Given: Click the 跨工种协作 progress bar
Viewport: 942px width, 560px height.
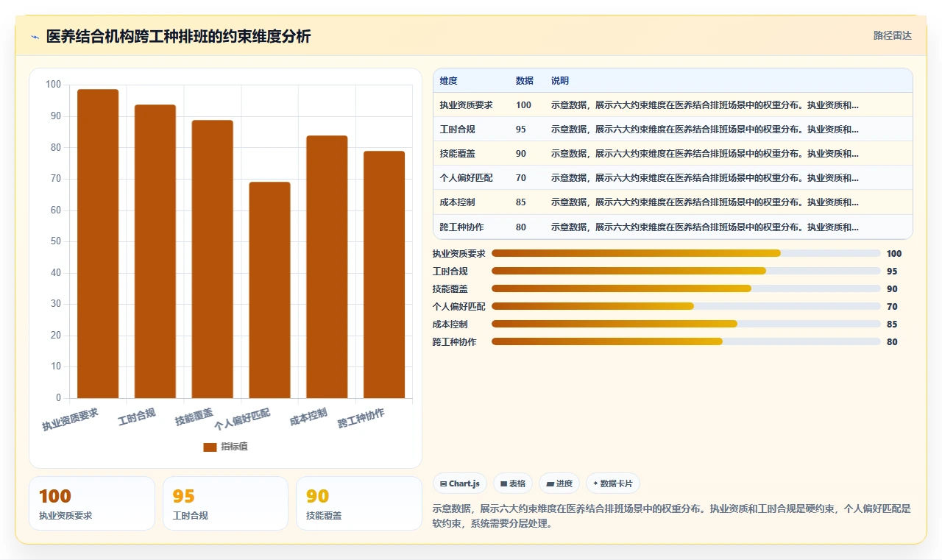Looking at the screenshot, I should (686, 341).
